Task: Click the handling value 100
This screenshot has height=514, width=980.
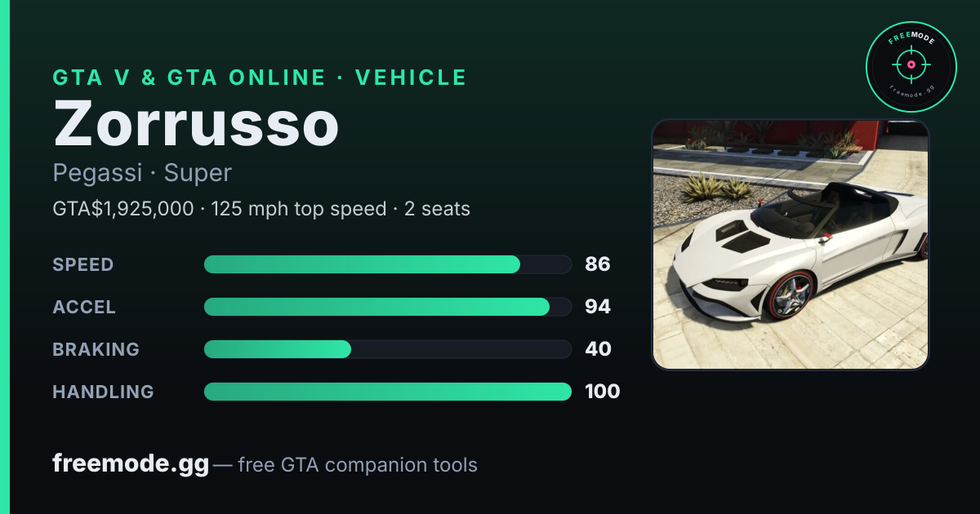Action: click(x=603, y=392)
